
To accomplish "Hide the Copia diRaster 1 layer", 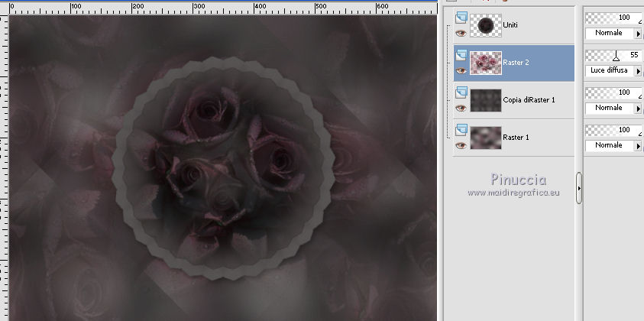I will coord(460,108).
